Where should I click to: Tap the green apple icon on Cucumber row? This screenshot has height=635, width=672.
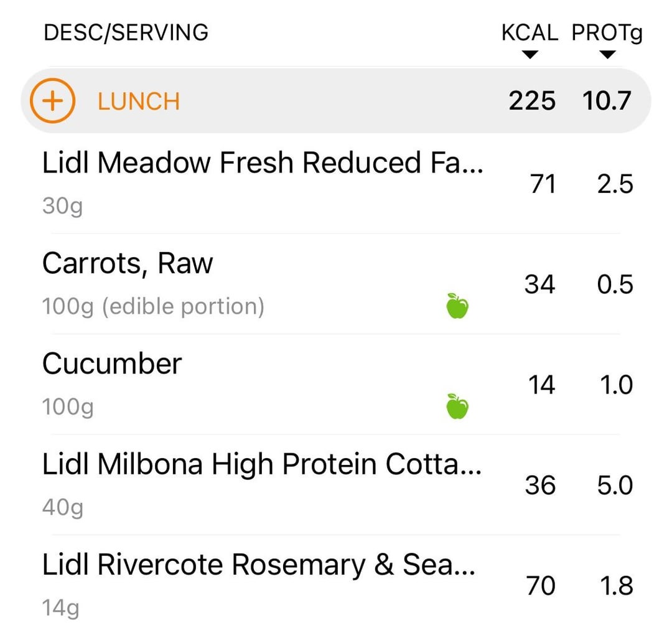pos(457,407)
